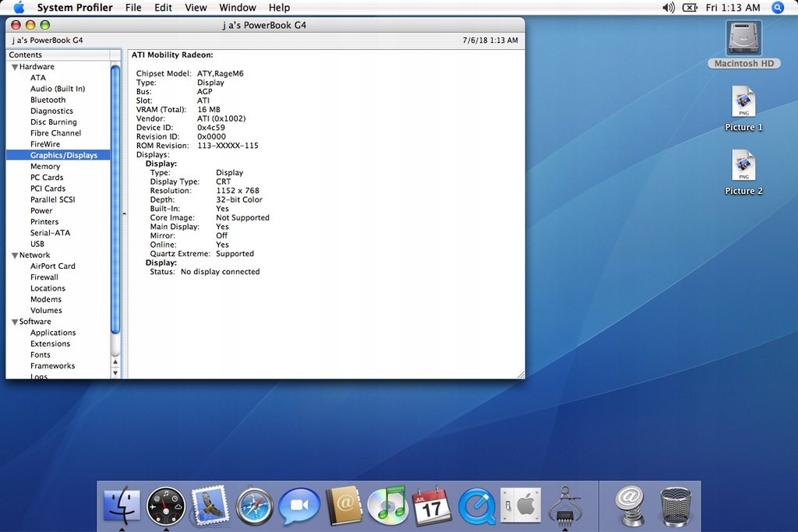Viewport: 798px width, 532px height.
Task: Open the File menu
Action: point(133,8)
